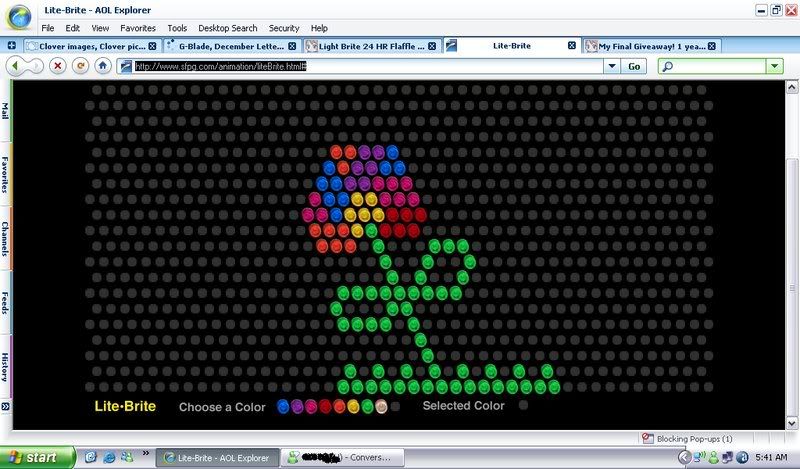This screenshot has width=800, height=469.
Task: Open the Tools menu
Action: (x=177, y=28)
